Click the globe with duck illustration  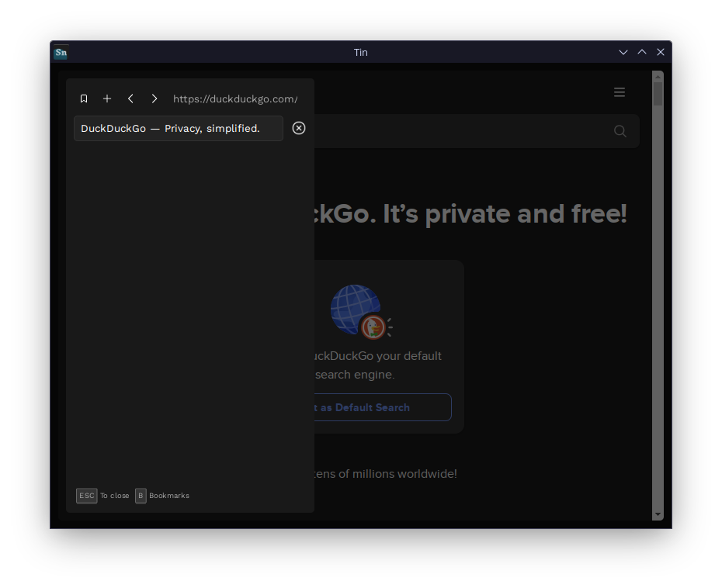360,312
